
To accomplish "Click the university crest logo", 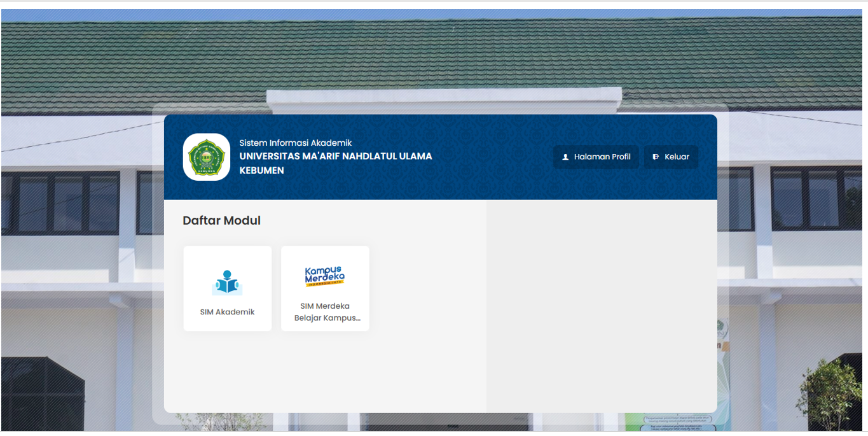I will [206, 157].
